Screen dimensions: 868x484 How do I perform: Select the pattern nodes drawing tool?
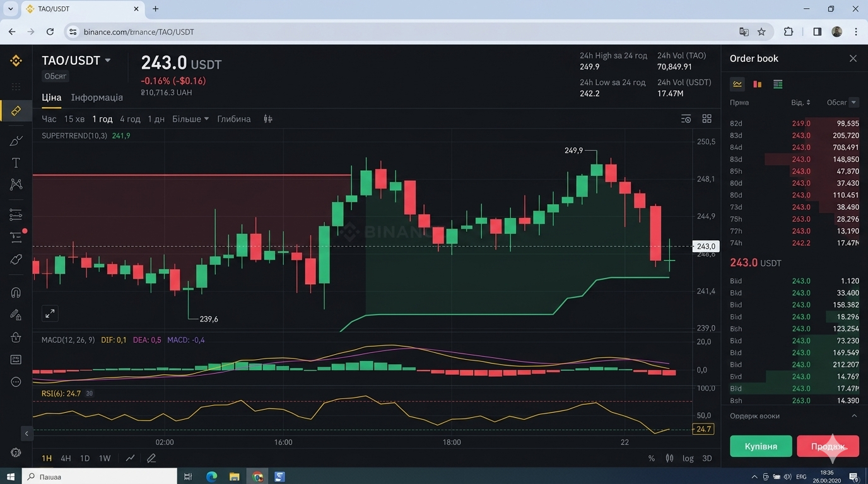16,184
